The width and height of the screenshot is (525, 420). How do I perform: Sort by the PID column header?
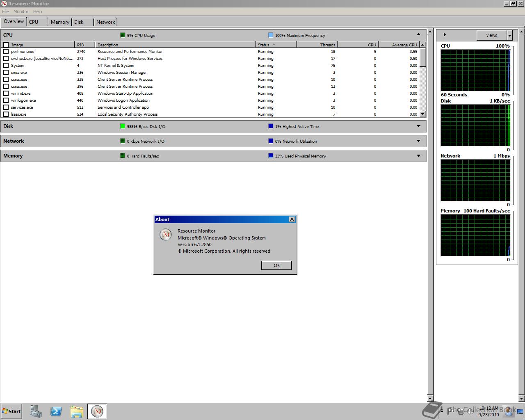(85, 45)
